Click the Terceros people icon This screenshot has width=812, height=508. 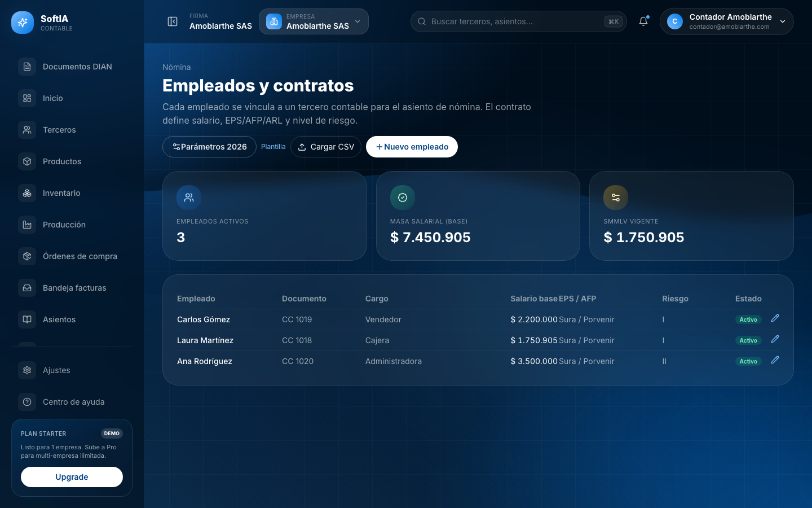click(27, 130)
